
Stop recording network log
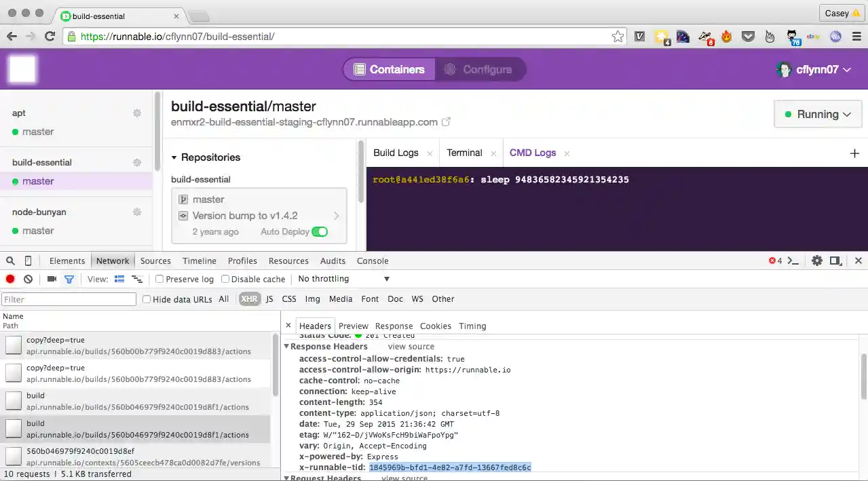pos(10,279)
